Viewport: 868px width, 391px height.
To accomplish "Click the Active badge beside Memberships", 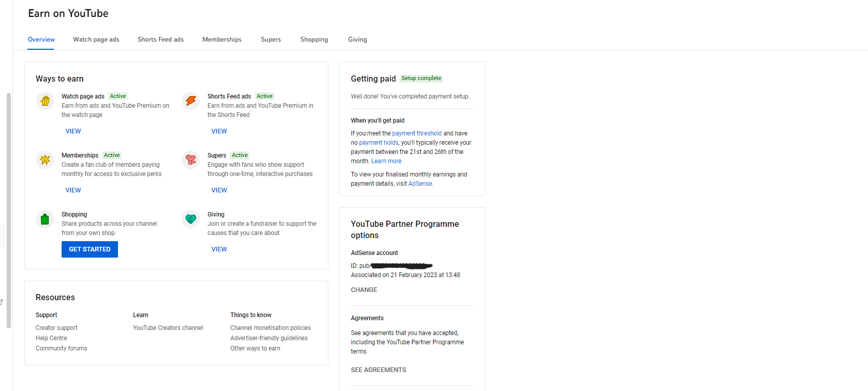I will [111, 155].
